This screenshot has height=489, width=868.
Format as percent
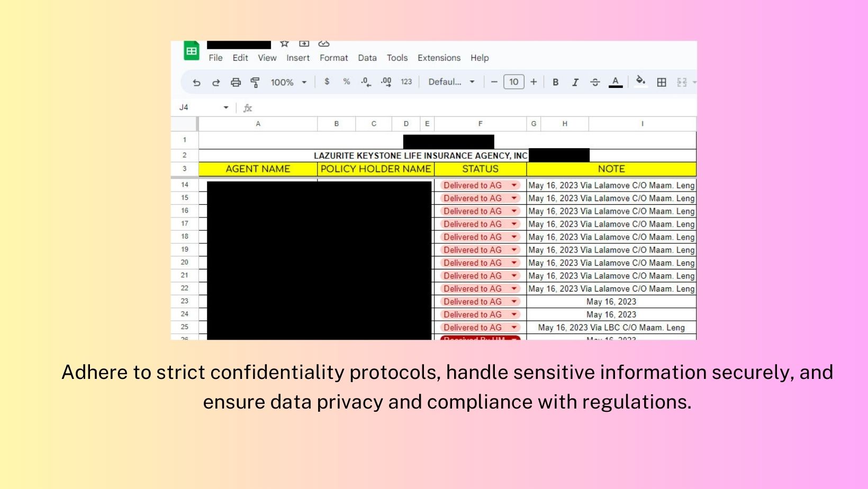point(347,81)
